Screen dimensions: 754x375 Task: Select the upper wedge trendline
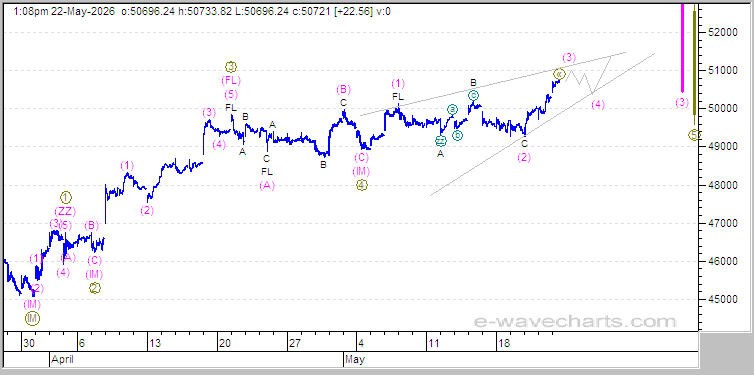[493, 84]
